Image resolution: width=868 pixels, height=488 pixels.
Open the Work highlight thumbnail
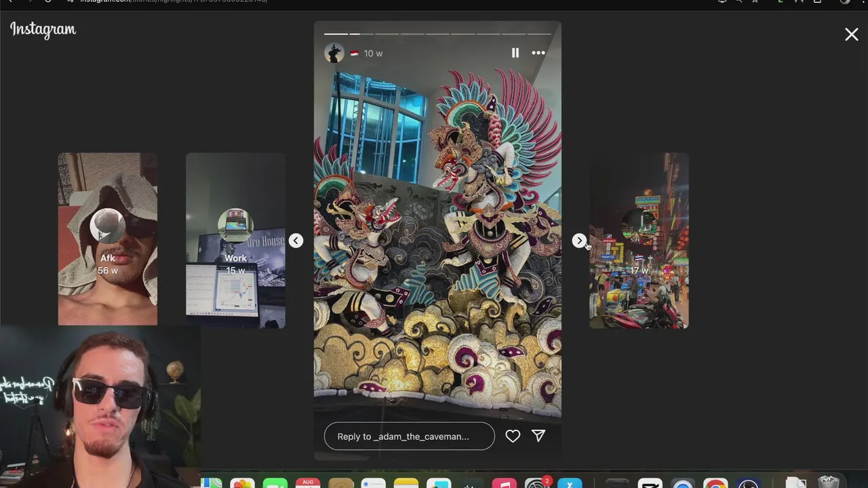235,241
